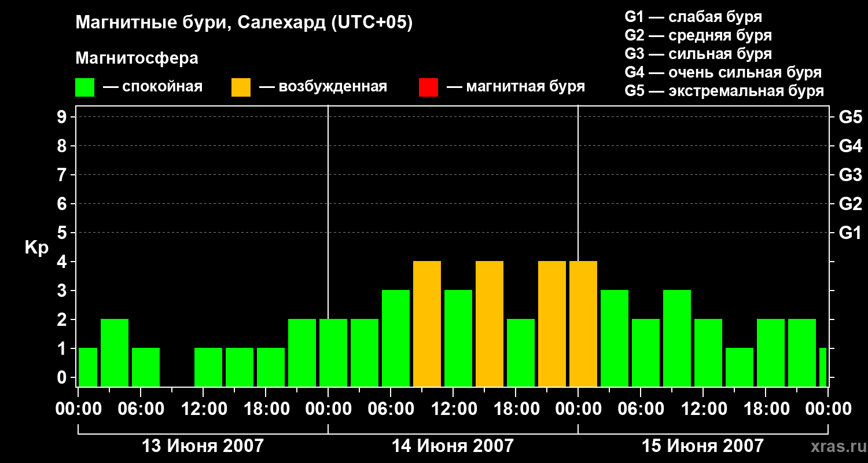Click the Kp 2 green bar between orange bars near 18:00

521,353
